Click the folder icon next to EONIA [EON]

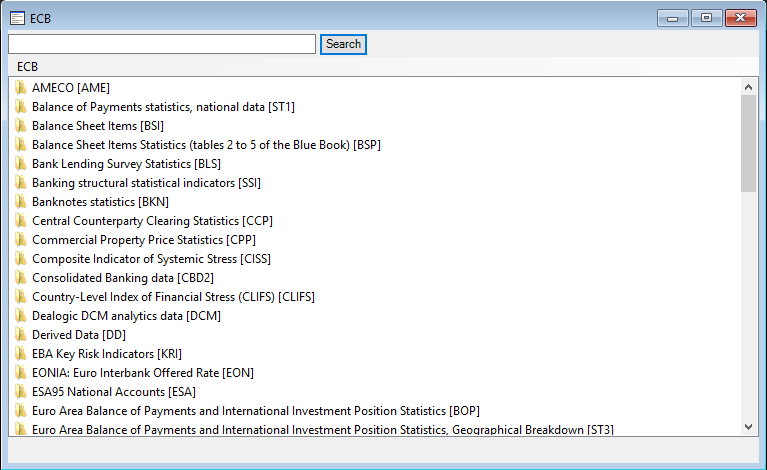pyautogui.click(x=21, y=373)
